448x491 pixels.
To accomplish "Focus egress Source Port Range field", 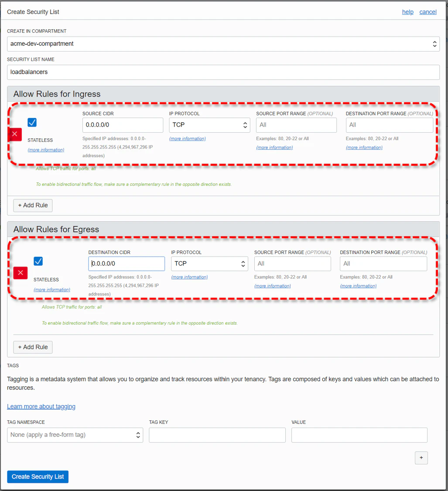I will (x=292, y=264).
